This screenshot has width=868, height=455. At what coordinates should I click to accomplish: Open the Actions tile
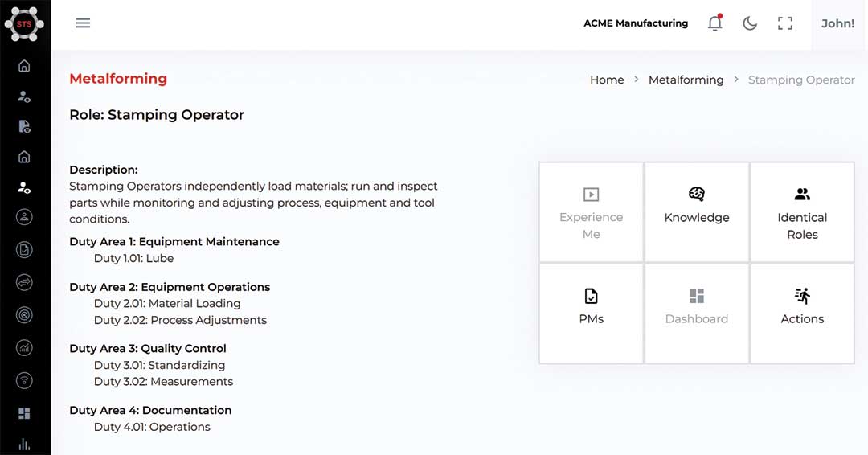pyautogui.click(x=802, y=314)
